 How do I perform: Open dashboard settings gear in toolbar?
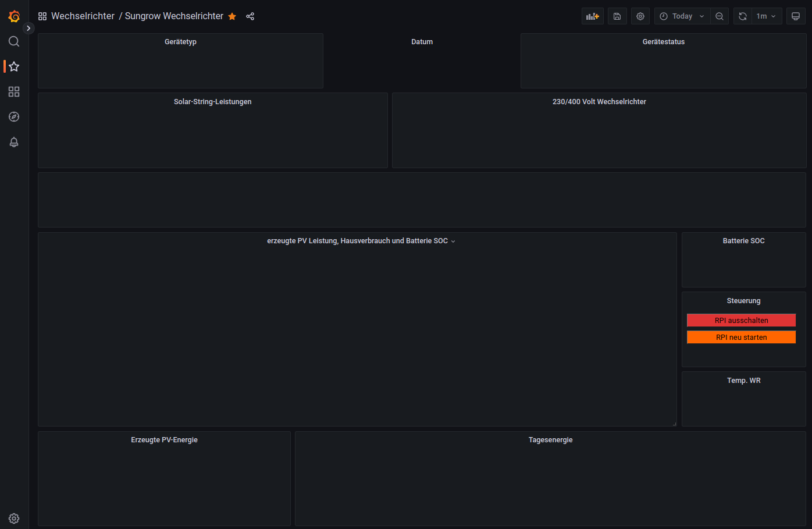click(640, 16)
